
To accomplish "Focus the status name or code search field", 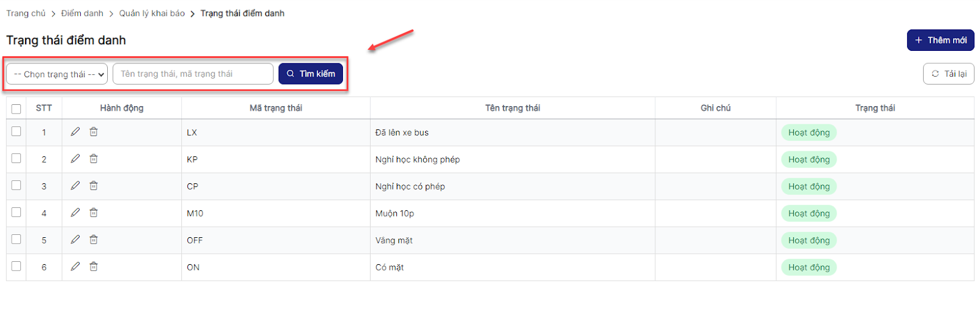I will [x=193, y=74].
